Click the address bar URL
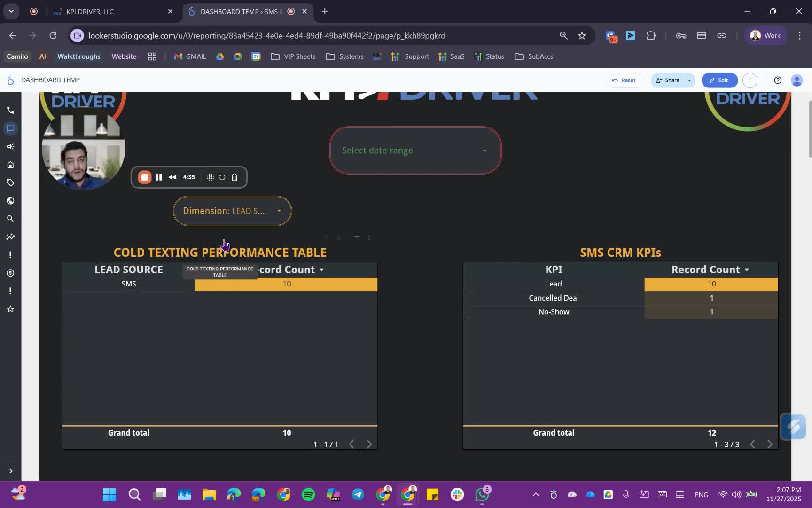The width and height of the screenshot is (812, 508). [267, 36]
